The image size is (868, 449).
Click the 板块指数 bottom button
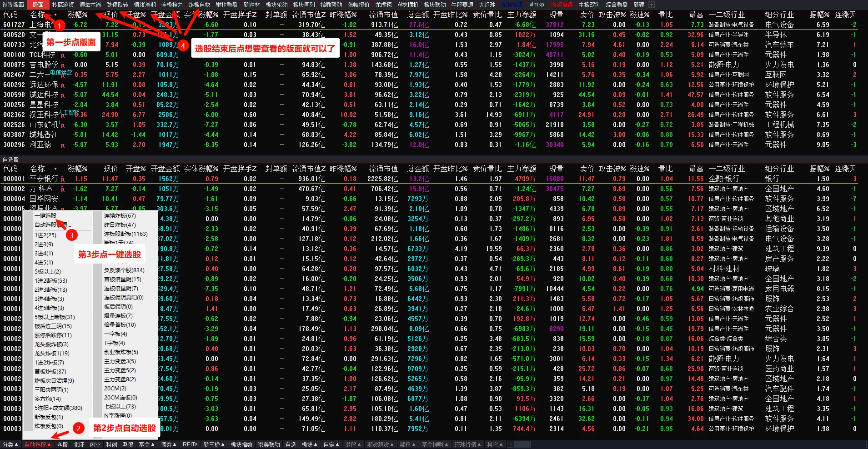click(241, 444)
